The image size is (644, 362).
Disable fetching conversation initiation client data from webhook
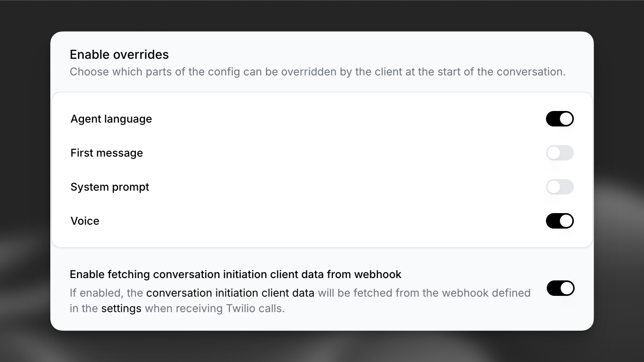pos(561,288)
